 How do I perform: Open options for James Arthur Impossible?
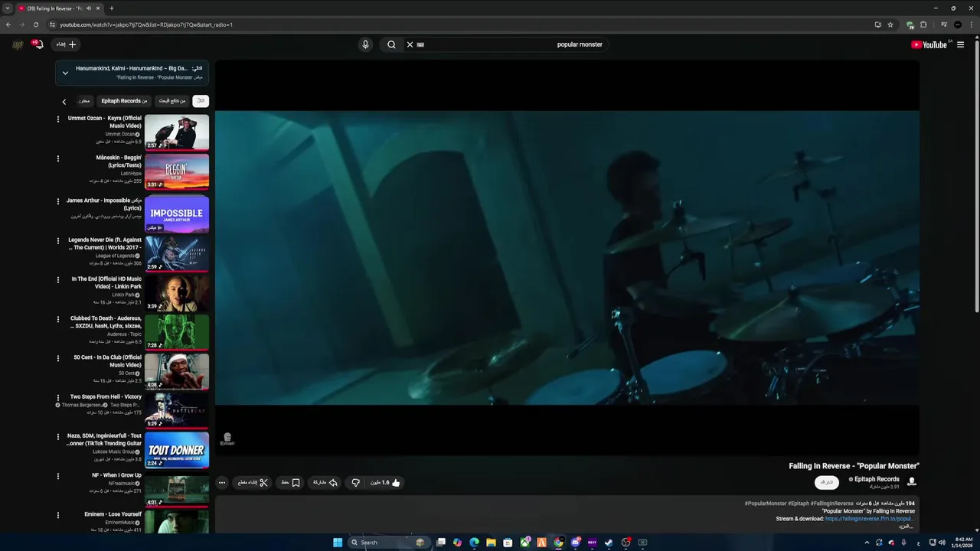click(x=58, y=201)
